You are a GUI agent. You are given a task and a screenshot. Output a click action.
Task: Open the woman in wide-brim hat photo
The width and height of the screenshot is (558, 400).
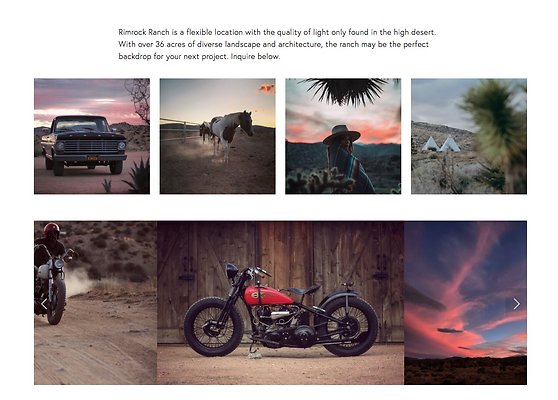(343, 136)
